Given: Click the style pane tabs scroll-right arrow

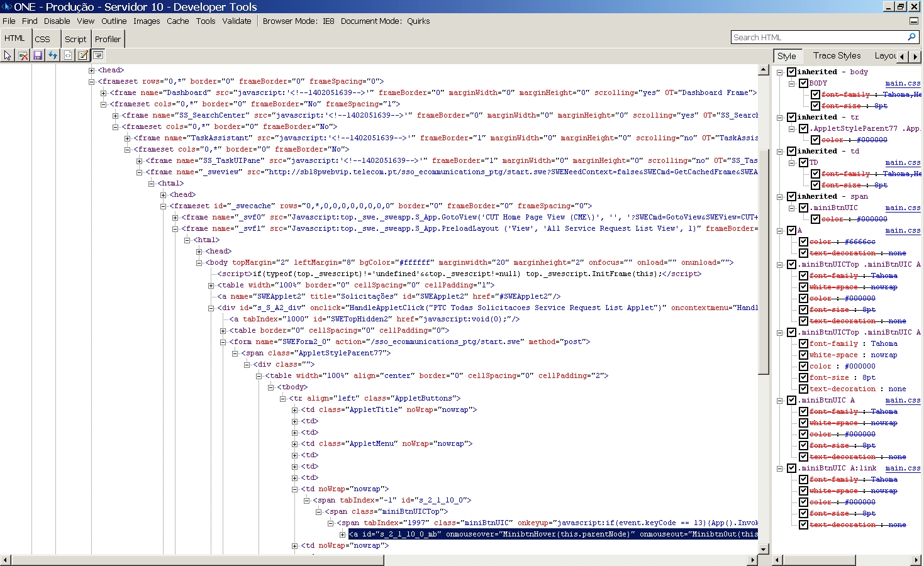Looking at the screenshot, I should 915,56.
